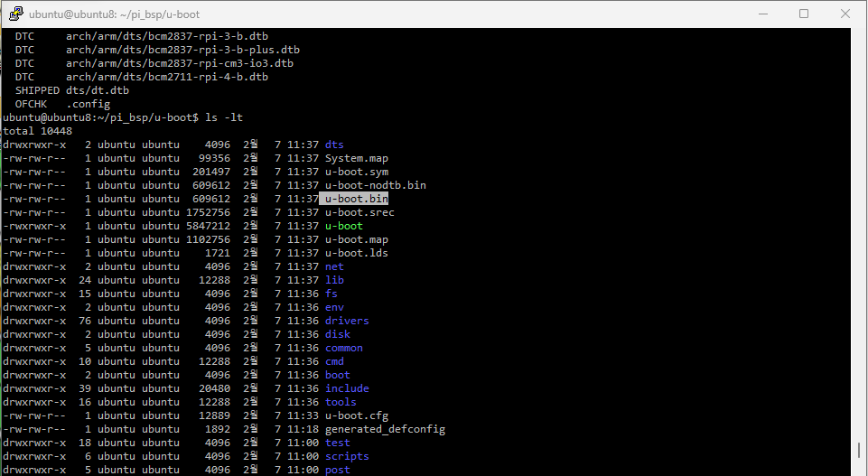Click link count 76 on drivers row
Viewport: 868px width, 476px height.
85,321
